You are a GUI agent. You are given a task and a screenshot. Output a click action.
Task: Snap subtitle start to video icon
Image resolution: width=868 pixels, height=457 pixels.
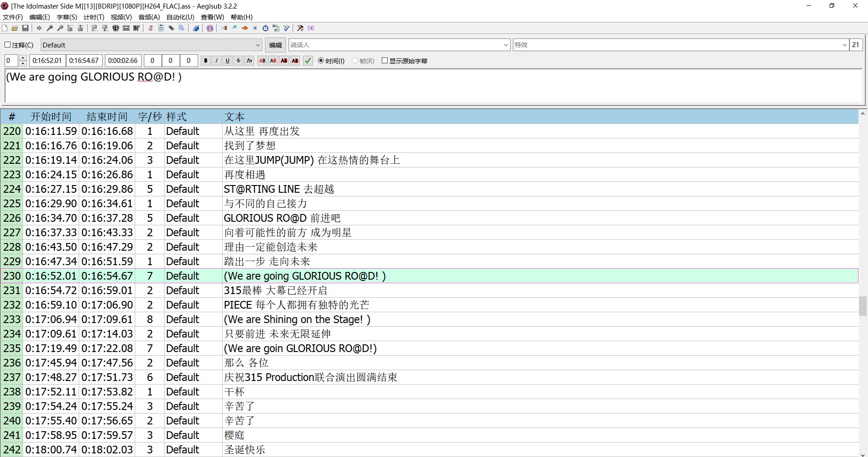coord(95,28)
